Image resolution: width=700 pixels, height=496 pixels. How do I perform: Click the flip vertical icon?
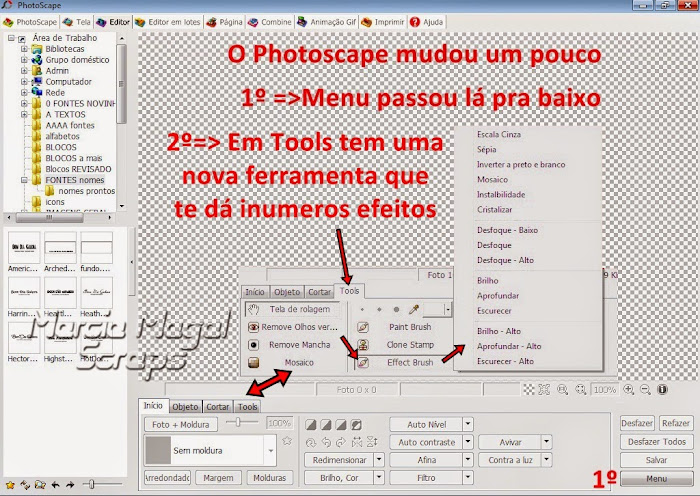click(x=371, y=442)
